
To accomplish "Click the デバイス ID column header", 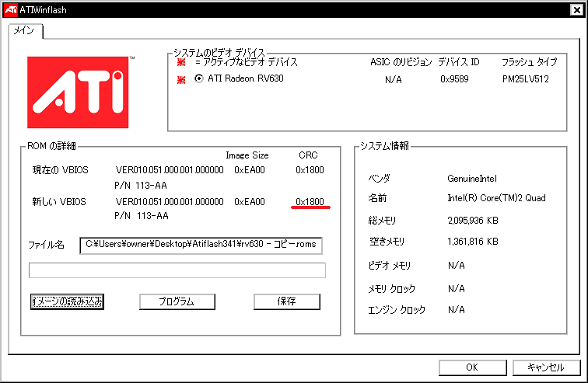I will 459,62.
